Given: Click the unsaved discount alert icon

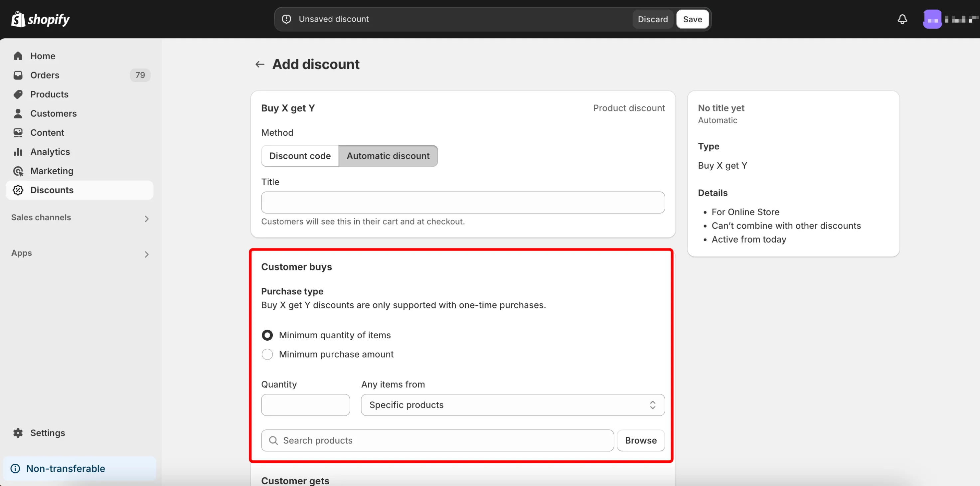Looking at the screenshot, I should (x=286, y=19).
